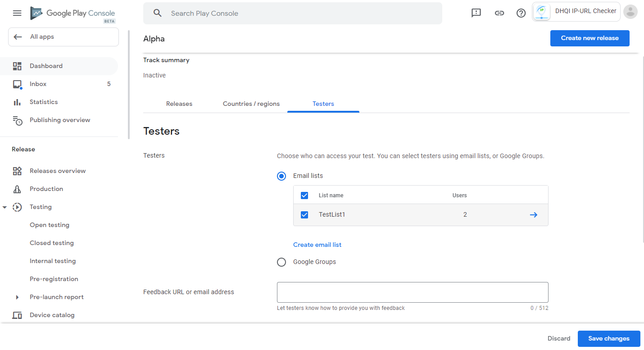Toggle the select-all List name checkbox

tap(304, 195)
